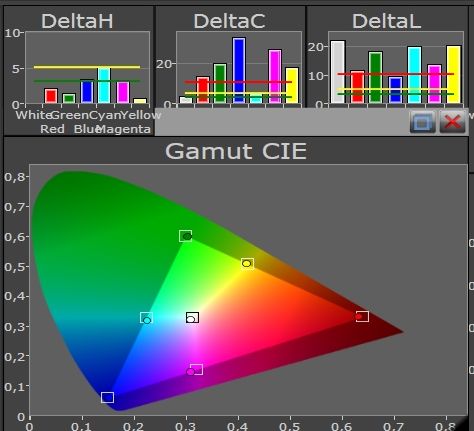Select the green primary marker on gamut
This screenshot has height=431, width=474.
[186, 236]
